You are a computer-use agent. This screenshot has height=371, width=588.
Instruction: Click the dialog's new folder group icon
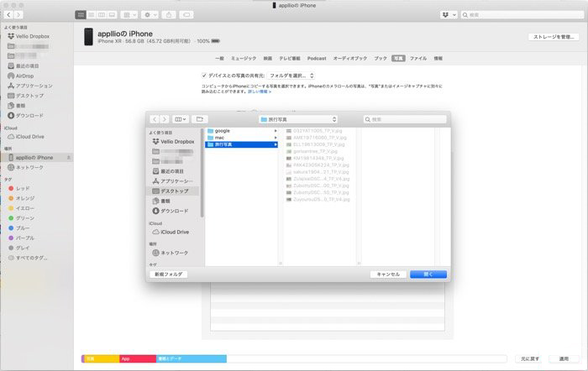tap(200, 119)
